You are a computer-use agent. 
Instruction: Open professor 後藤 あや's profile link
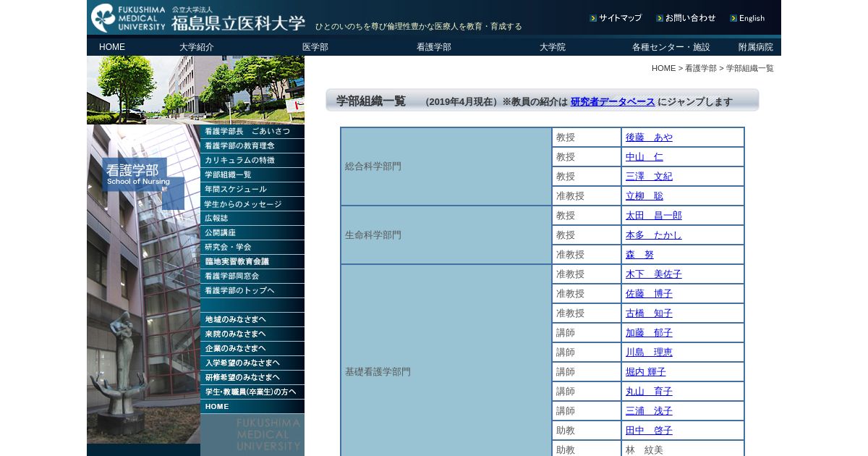[649, 138]
